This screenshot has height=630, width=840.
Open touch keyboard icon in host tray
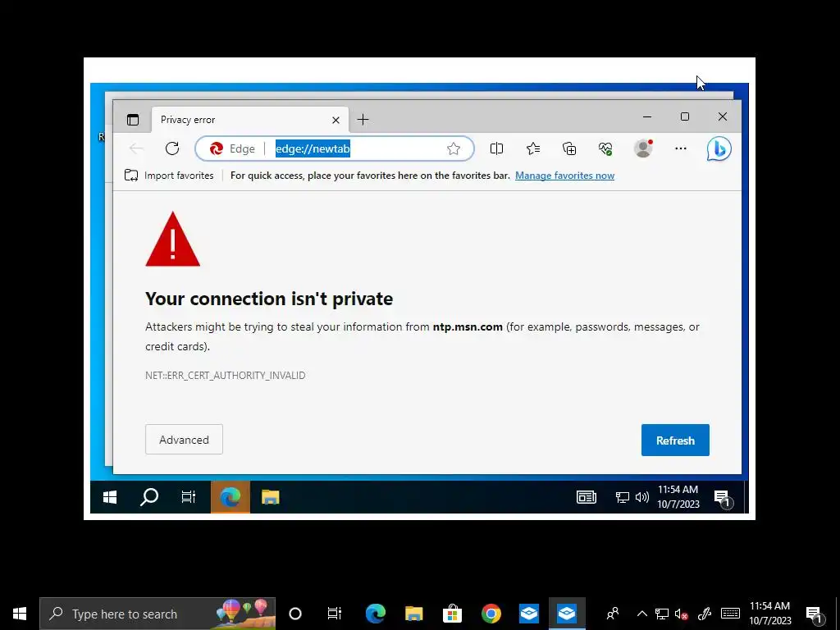click(x=730, y=614)
